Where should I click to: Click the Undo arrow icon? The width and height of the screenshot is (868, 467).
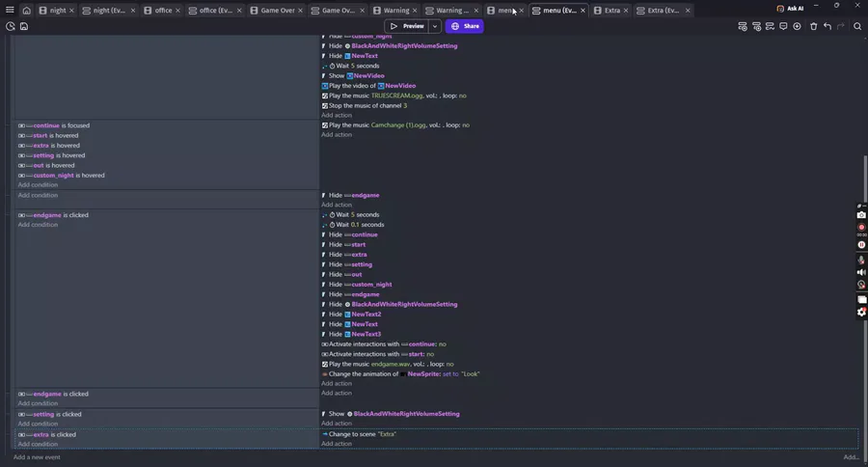(x=827, y=26)
